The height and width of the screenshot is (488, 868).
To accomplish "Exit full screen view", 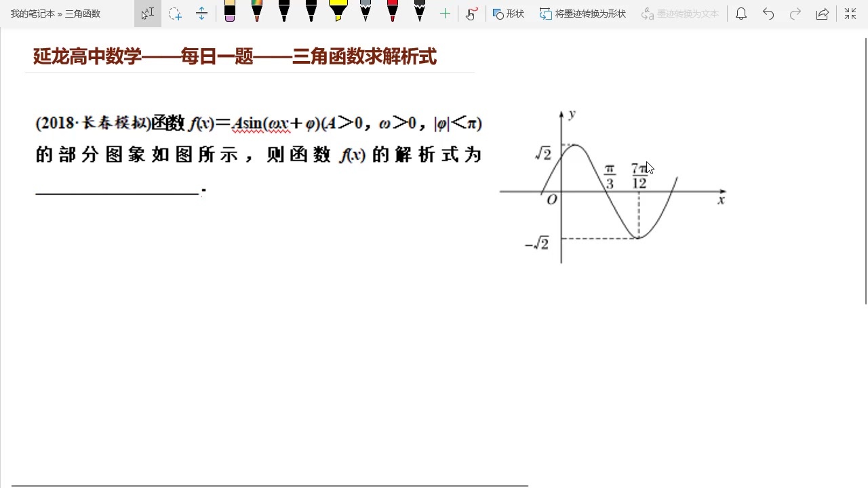I will 850,14.
